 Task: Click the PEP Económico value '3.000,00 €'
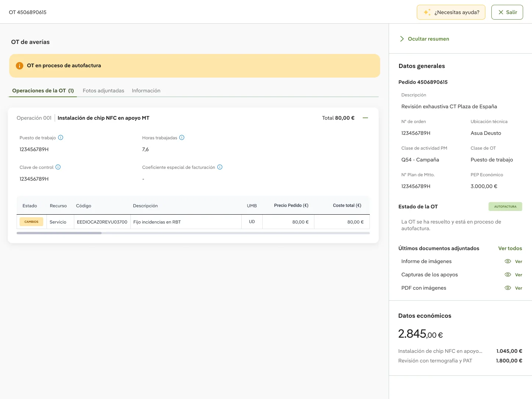pyautogui.click(x=484, y=186)
